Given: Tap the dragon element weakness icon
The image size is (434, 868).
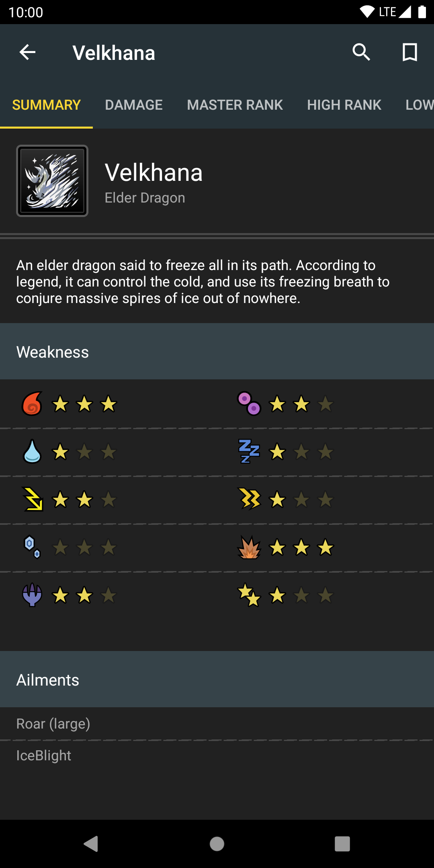Looking at the screenshot, I should click(32, 595).
